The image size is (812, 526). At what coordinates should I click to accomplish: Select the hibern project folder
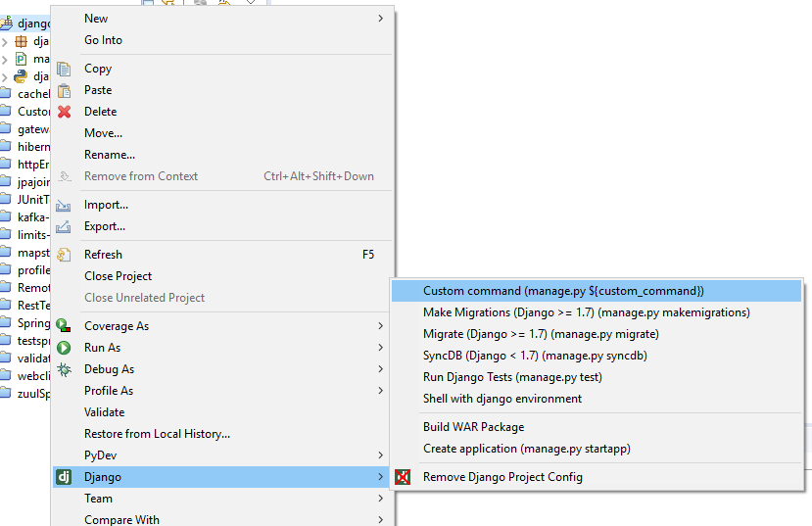pyautogui.click(x=24, y=147)
